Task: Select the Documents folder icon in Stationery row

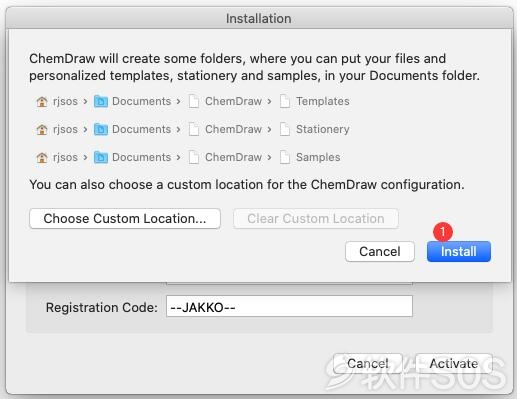Action: coord(101,129)
